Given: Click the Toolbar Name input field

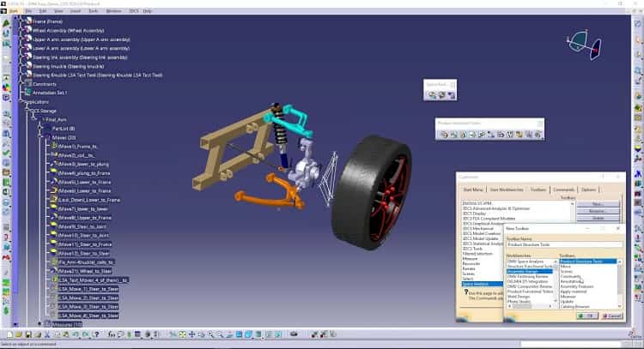Looking at the screenshot, I should [564, 244].
